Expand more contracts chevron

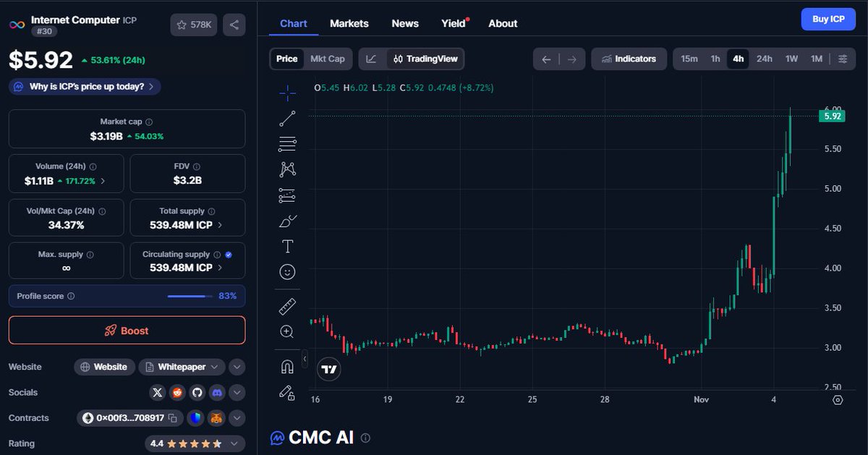pos(237,418)
